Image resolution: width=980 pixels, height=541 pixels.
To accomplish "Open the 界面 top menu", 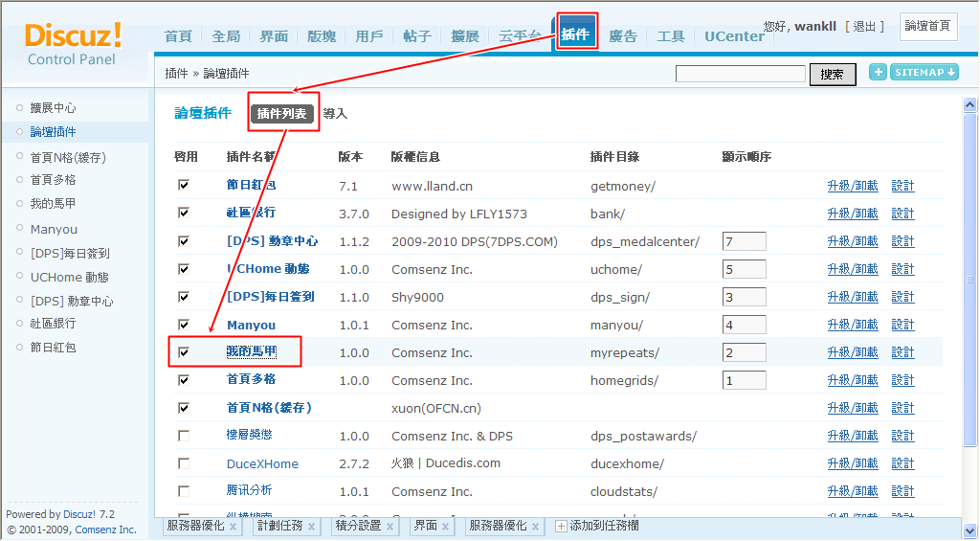I will point(274,36).
